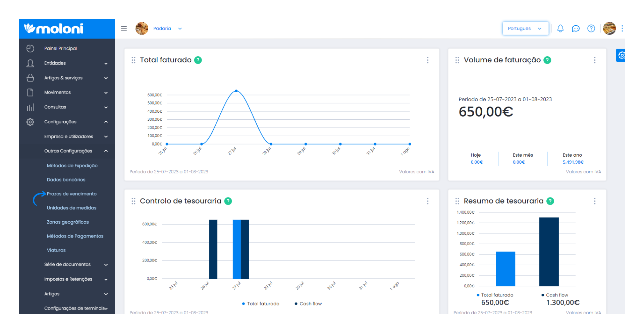Click the Painel Principal dashboard icon
The image size is (644, 333).
[x=30, y=48]
